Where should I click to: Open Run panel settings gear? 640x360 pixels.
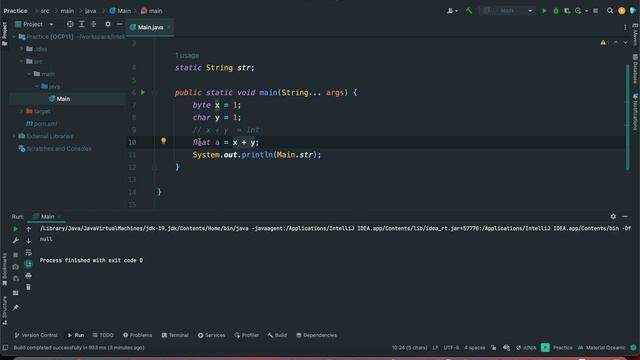(x=613, y=216)
